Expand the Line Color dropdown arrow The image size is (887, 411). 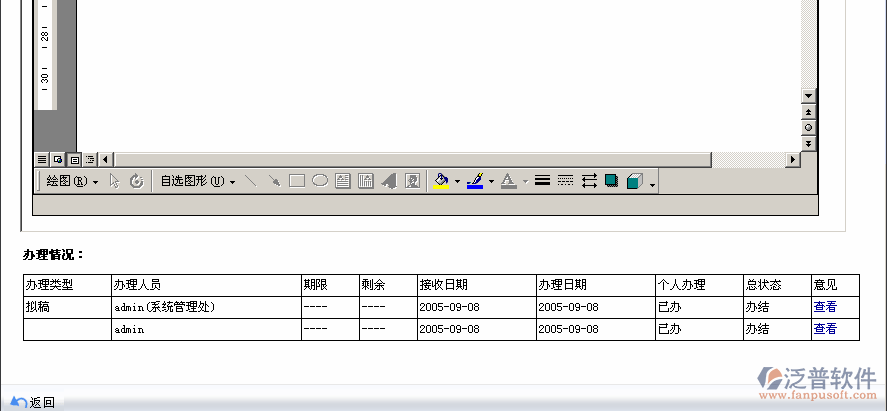491,182
